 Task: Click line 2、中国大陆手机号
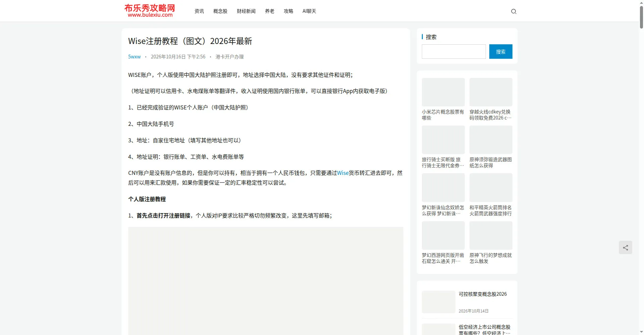click(151, 124)
